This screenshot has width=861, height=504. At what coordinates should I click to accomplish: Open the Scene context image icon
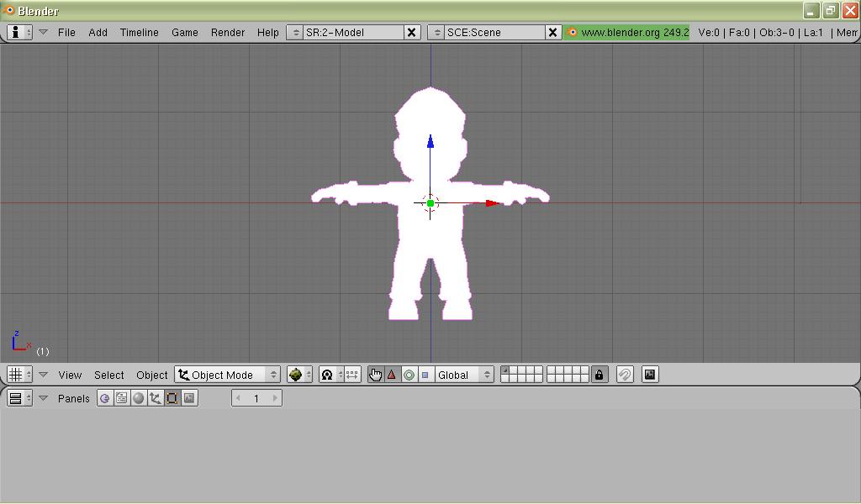pos(189,398)
